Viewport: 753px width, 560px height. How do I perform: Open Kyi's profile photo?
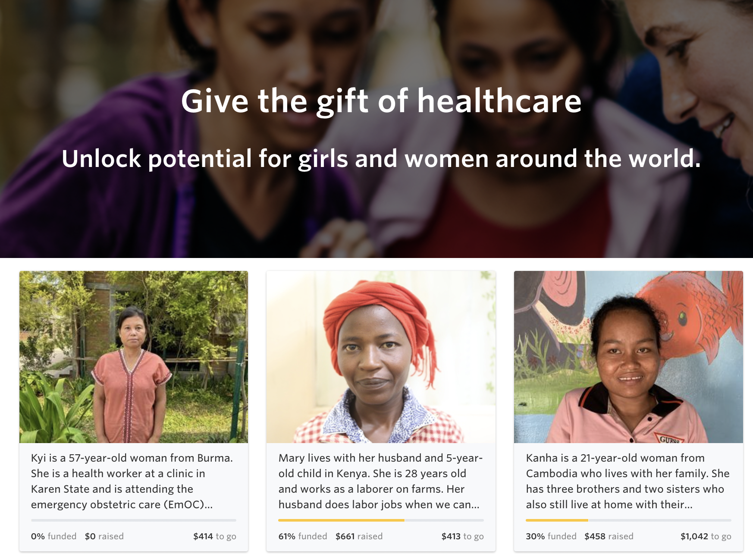click(x=133, y=358)
